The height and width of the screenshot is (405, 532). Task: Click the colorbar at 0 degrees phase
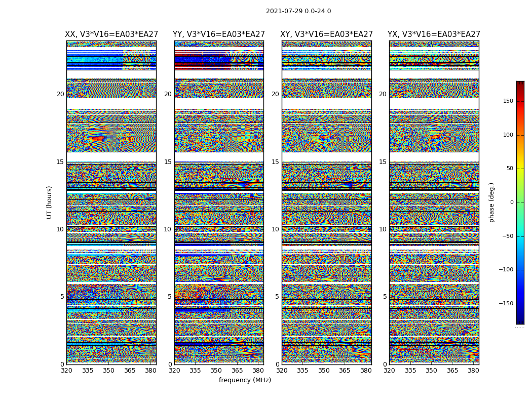520,202
